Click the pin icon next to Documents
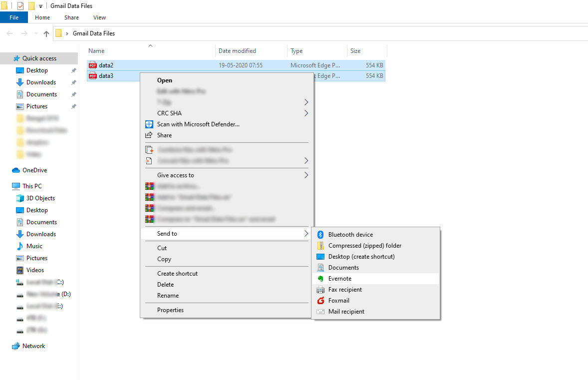This screenshot has width=588, height=380. point(73,94)
